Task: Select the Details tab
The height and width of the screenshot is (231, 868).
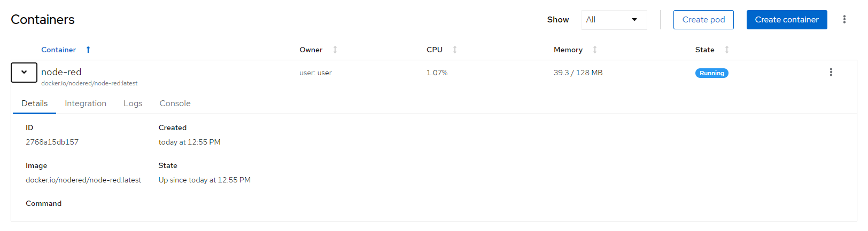Action: point(35,103)
